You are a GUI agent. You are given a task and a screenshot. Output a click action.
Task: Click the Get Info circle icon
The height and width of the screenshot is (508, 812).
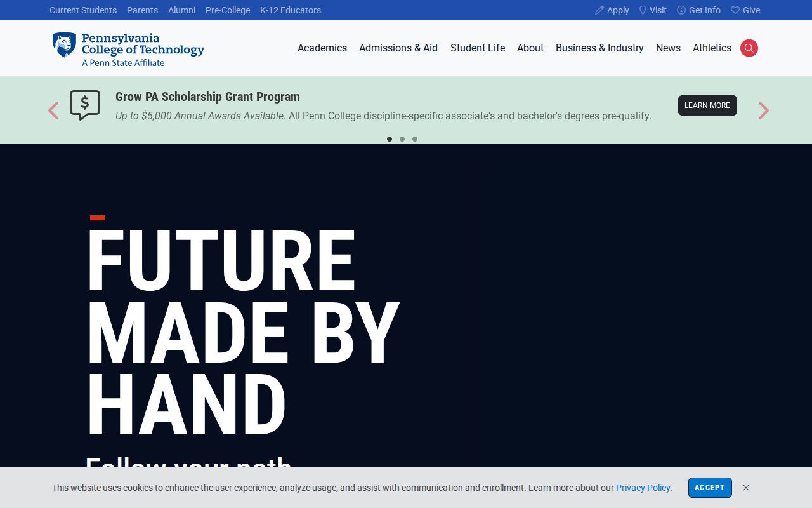(681, 10)
